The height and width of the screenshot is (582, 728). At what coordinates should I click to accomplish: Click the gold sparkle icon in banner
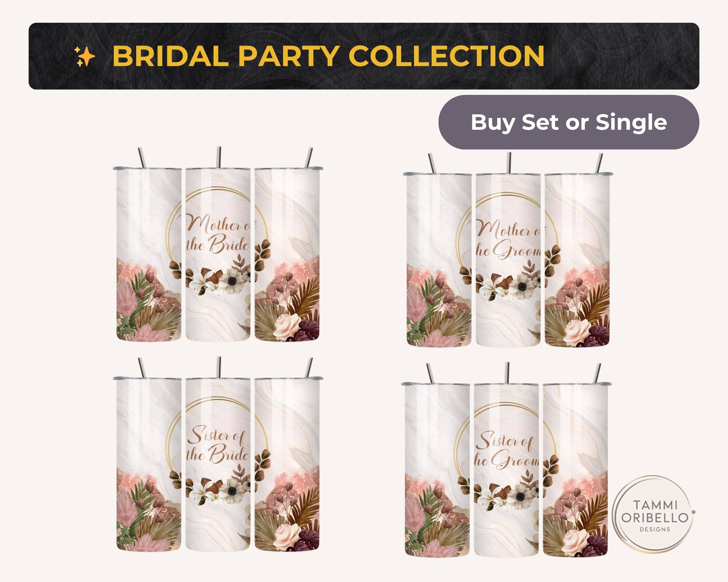coord(84,56)
